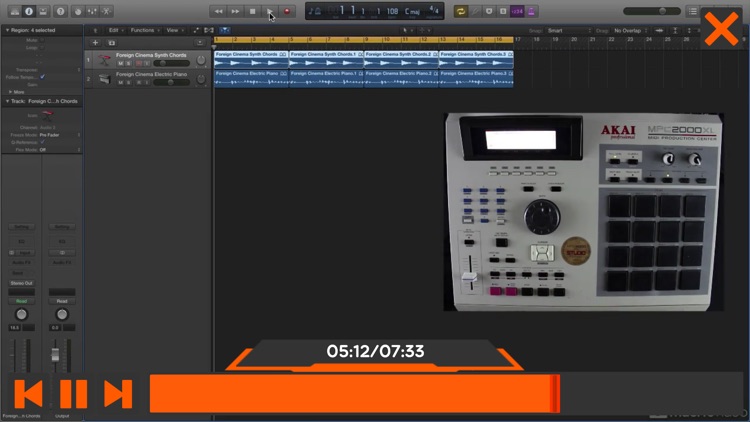
Task: Click the Vertical Auto Zoom button
Action: [x=675, y=30]
